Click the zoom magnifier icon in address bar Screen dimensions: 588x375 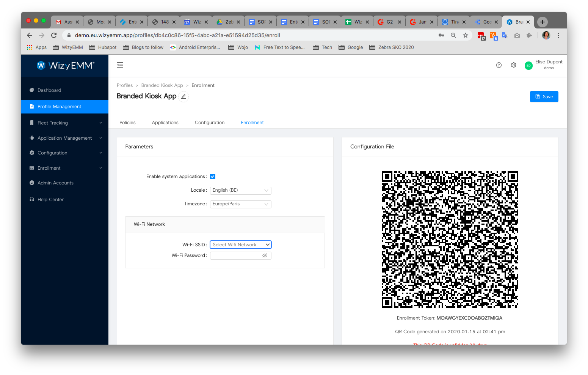pyautogui.click(x=453, y=35)
